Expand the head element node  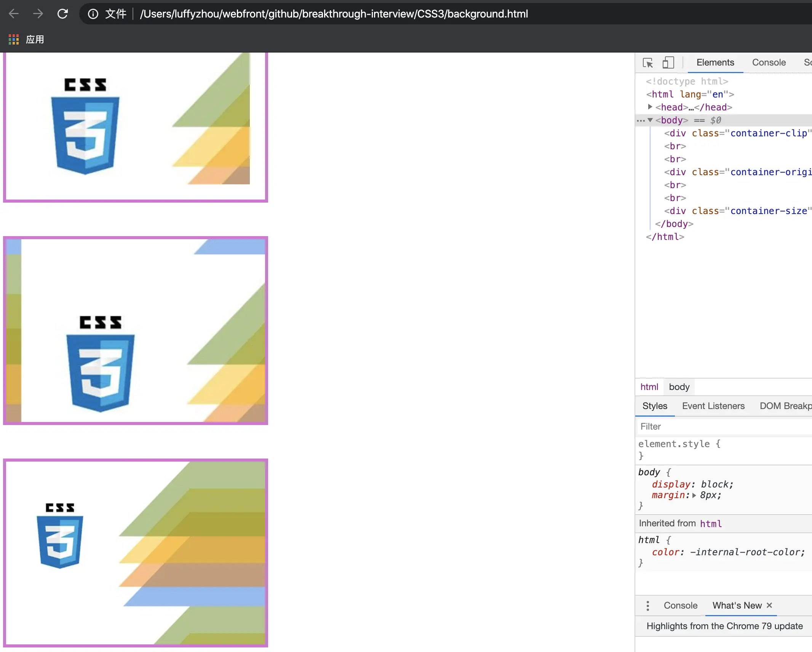coord(650,107)
